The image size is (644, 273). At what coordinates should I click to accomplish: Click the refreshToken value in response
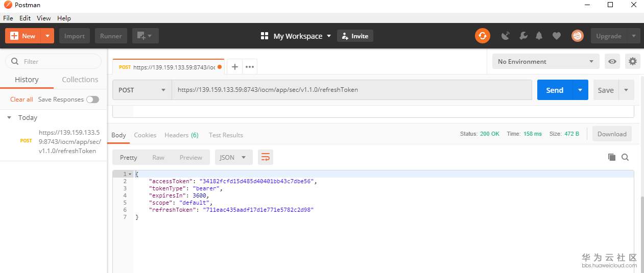pyautogui.click(x=258, y=210)
